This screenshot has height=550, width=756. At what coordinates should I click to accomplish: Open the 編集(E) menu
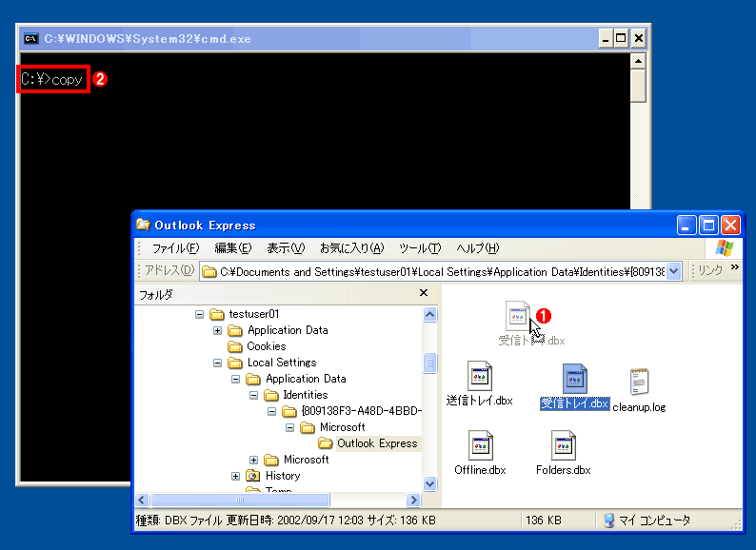pos(233,248)
